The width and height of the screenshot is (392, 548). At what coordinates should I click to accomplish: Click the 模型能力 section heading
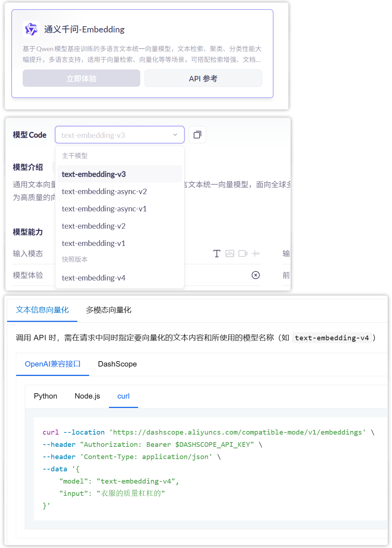click(x=28, y=232)
